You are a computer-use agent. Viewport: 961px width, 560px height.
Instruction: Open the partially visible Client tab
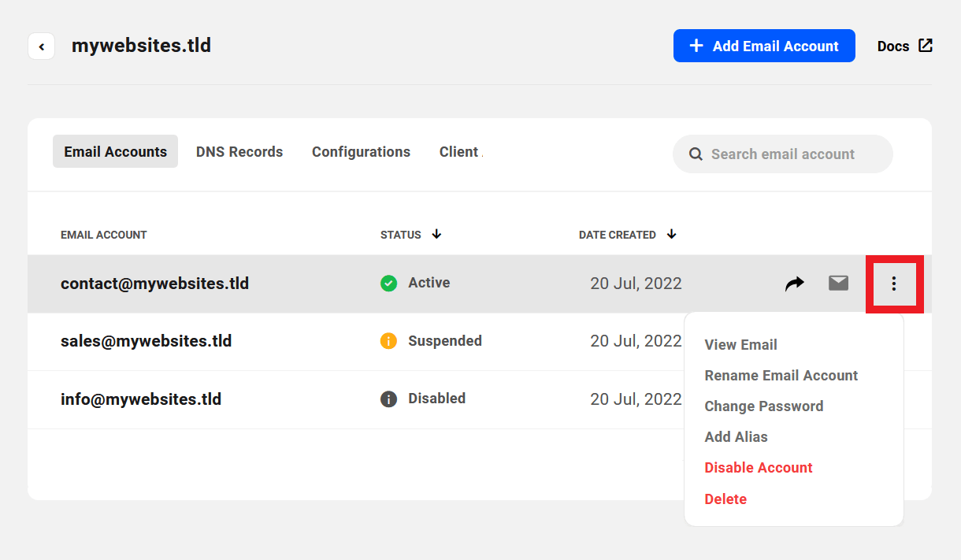click(460, 152)
